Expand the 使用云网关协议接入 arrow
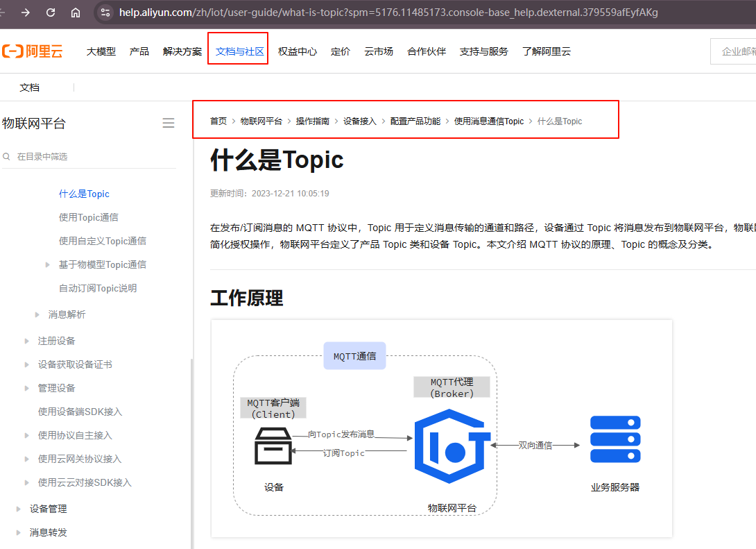This screenshot has width=756, height=549. pyautogui.click(x=27, y=459)
